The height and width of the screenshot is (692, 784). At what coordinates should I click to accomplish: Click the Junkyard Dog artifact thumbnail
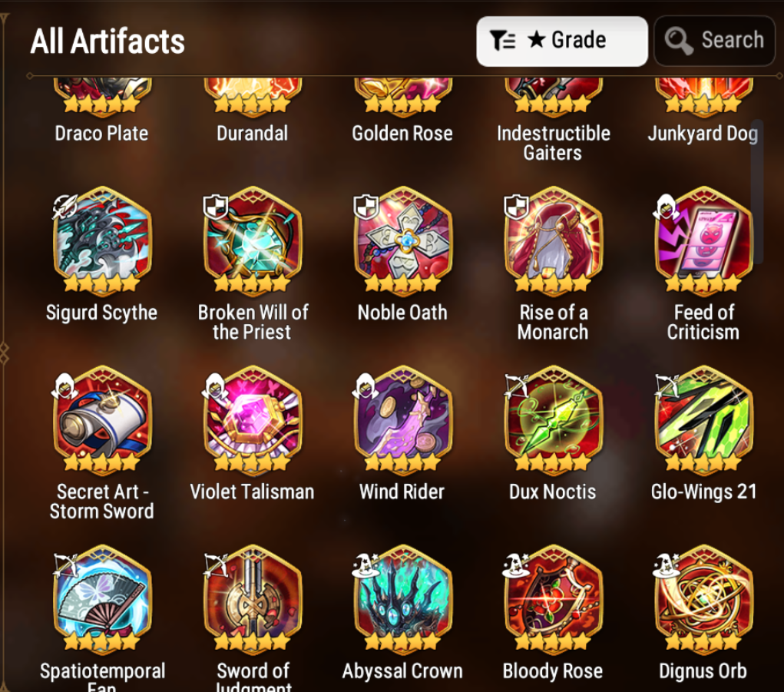[x=704, y=96]
